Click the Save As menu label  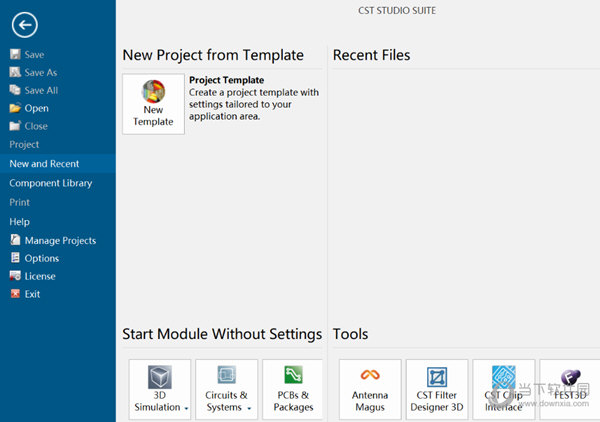(41, 72)
